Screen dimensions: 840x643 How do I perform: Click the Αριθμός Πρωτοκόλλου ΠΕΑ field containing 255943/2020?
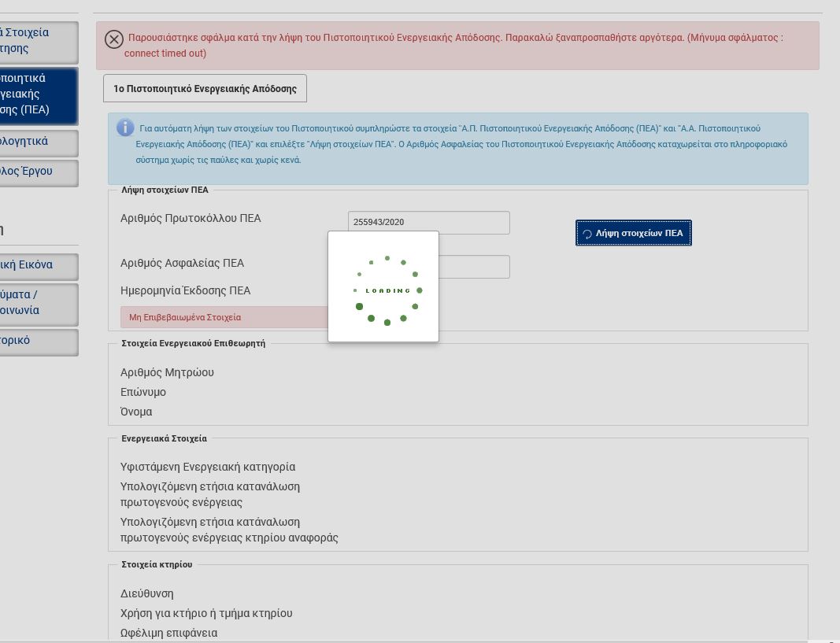[429, 222]
